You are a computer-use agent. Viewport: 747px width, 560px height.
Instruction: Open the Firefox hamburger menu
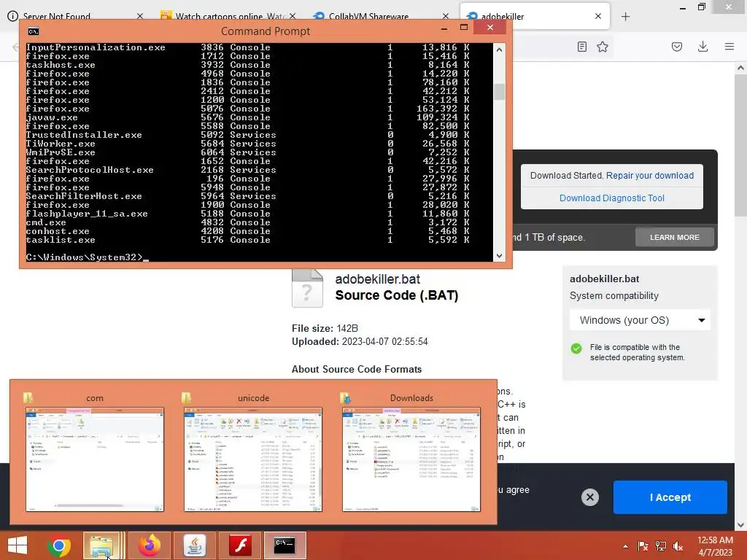729,47
